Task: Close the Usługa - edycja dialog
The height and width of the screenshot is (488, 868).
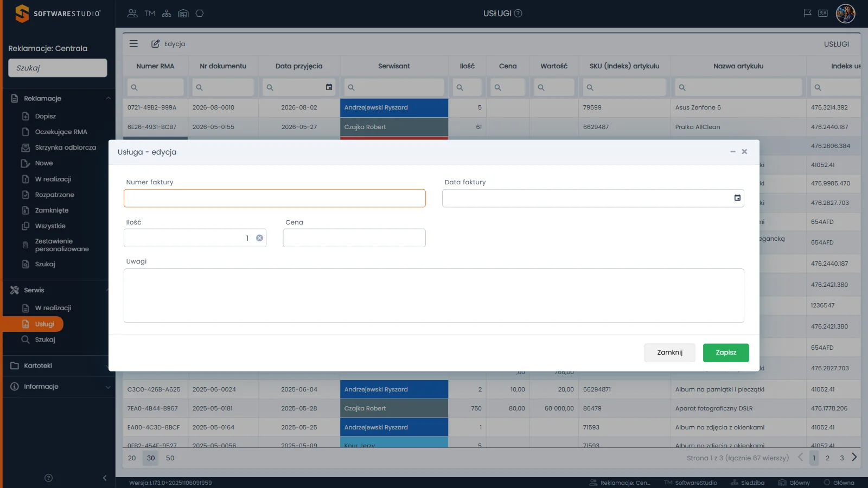Action: [744, 152]
